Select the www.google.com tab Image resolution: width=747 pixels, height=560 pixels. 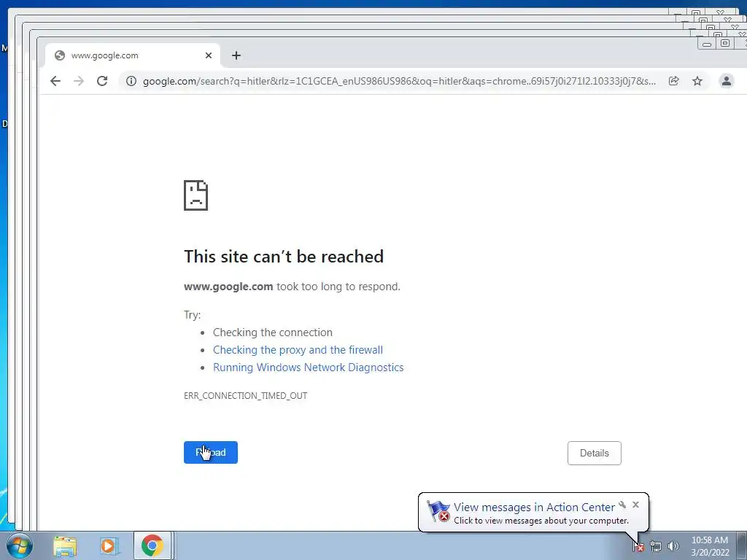click(x=133, y=55)
